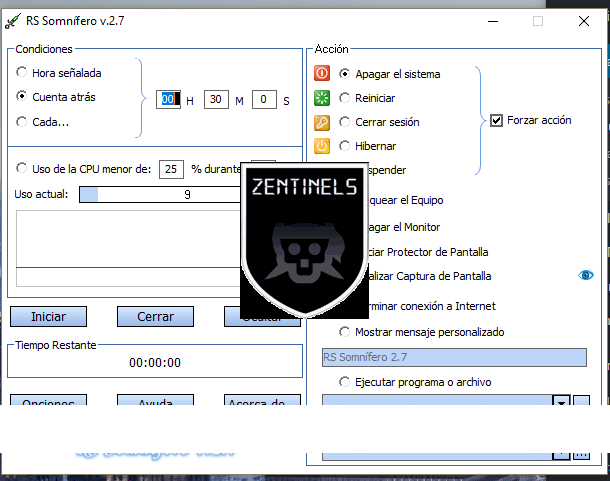Screen dimensions: 610x481
Task: Click the hours input field
Action: 168,99
